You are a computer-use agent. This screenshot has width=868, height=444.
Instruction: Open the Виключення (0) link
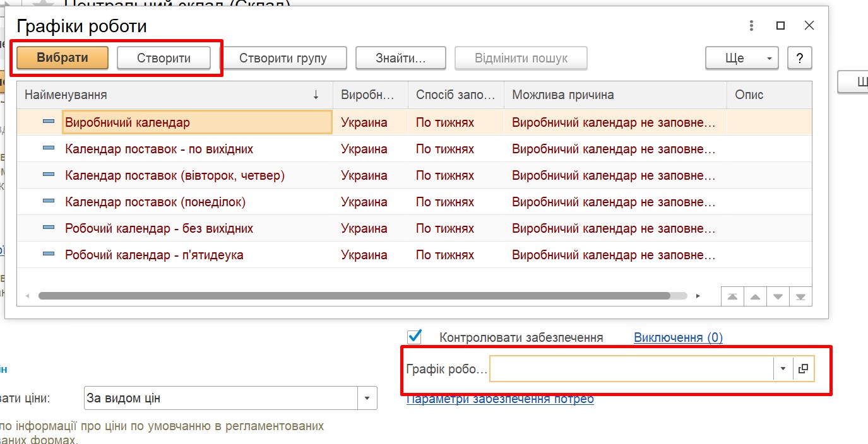678,337
